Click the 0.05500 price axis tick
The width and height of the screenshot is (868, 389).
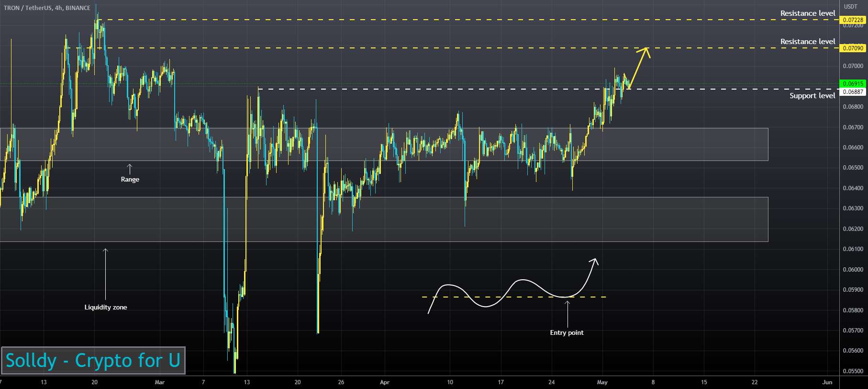pos(853,371)
